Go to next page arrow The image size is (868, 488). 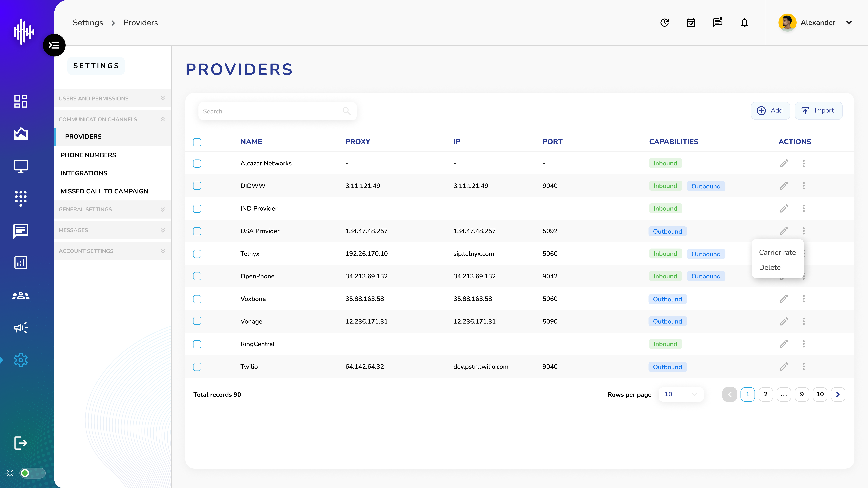(x=838, y=394)
